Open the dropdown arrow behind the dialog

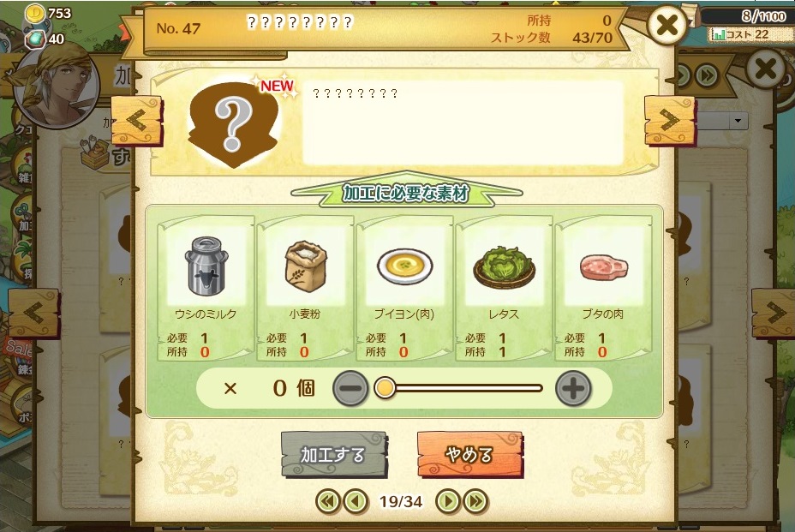[x=738, y=121]
